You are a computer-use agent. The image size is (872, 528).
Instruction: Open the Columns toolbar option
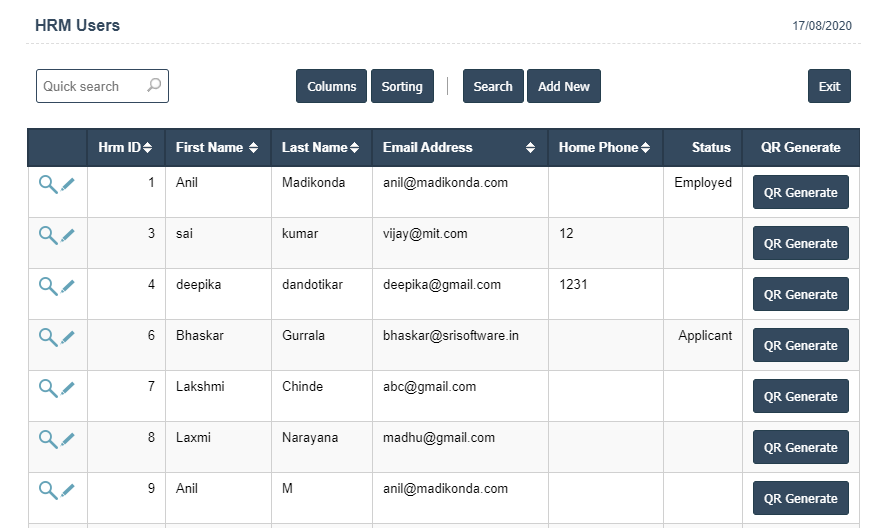pos(331,87)
